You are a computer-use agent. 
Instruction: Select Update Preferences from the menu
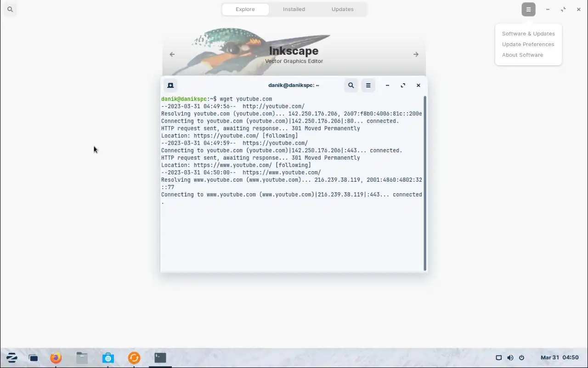click(x=528, y=44)
